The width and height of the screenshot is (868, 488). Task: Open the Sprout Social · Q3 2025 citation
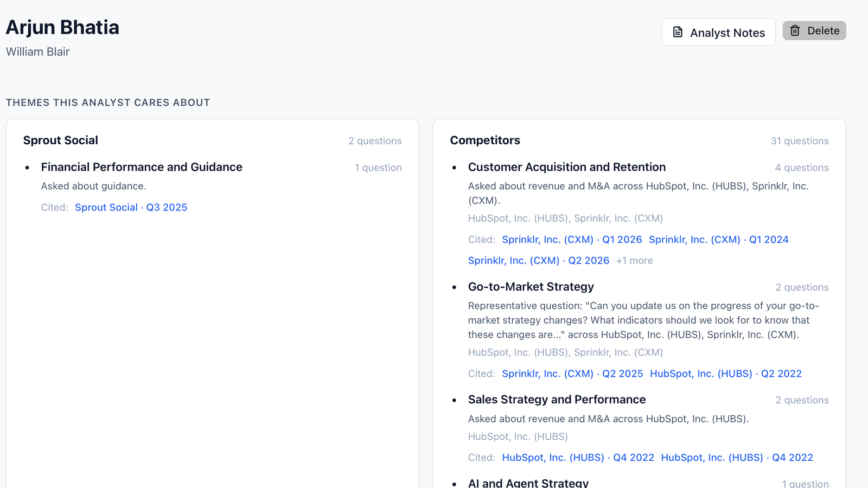[x=131, y=207]
